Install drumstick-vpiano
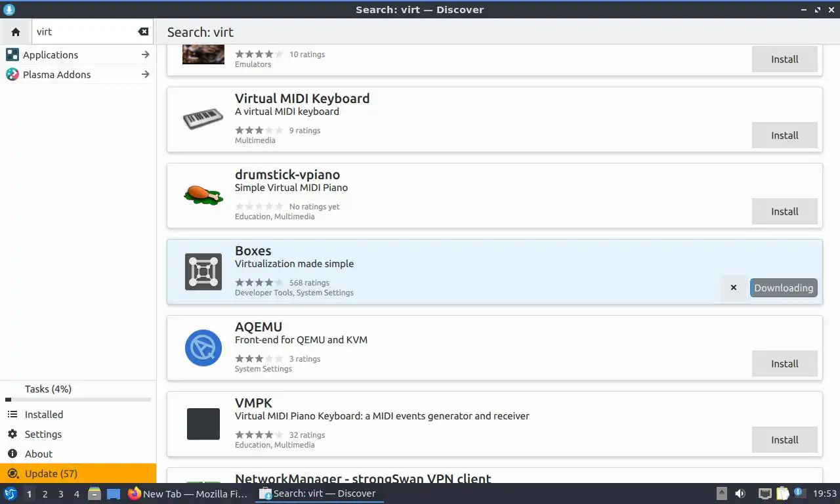 (784, 211)
